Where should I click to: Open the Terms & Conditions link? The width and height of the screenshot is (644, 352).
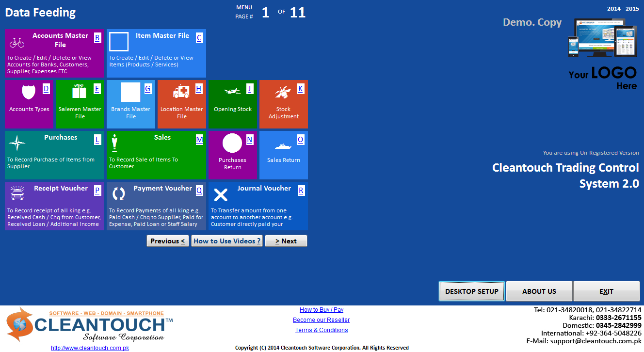[x=322, y=330]
